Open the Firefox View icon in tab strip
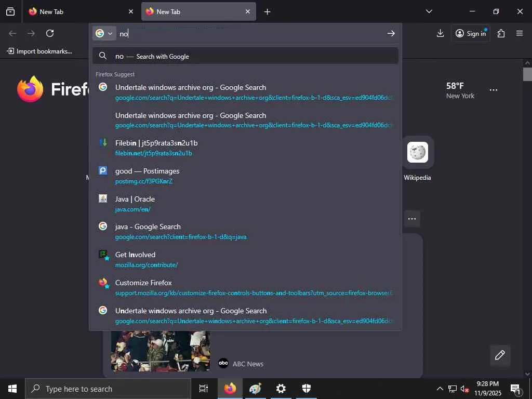This screenshot has height=399, width=532. point(10,11)
